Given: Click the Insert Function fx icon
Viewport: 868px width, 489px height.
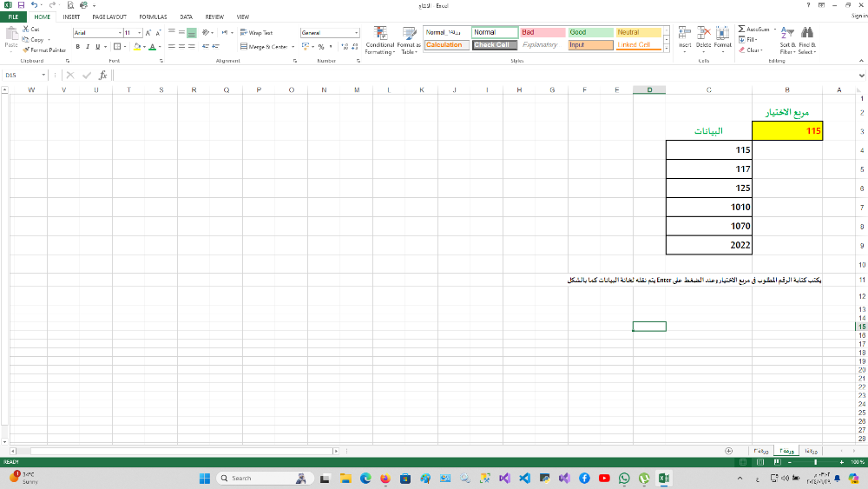Looking at the screenshot, I should pos(102,76).
